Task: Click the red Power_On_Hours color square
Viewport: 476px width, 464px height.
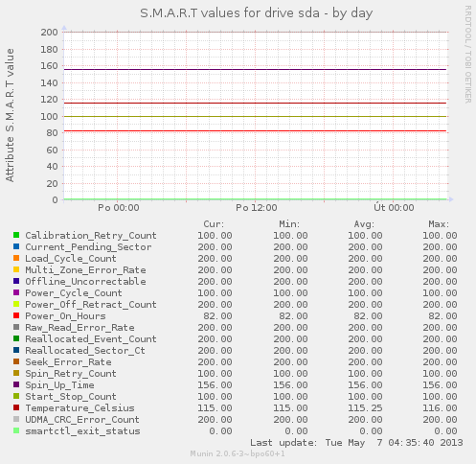Action: 16,315
